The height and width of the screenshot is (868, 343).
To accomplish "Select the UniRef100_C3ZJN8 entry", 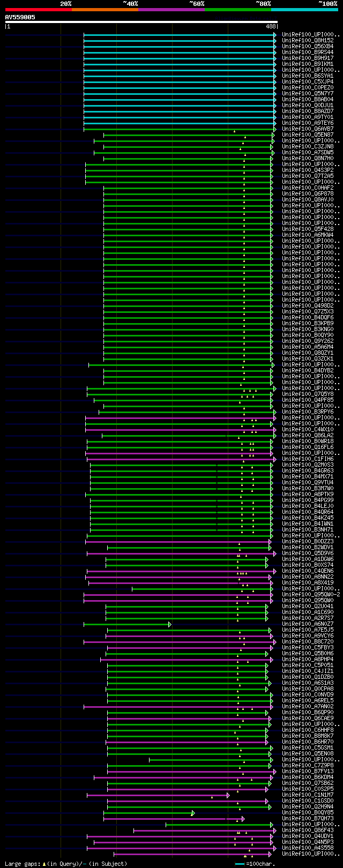I will 308,146.
